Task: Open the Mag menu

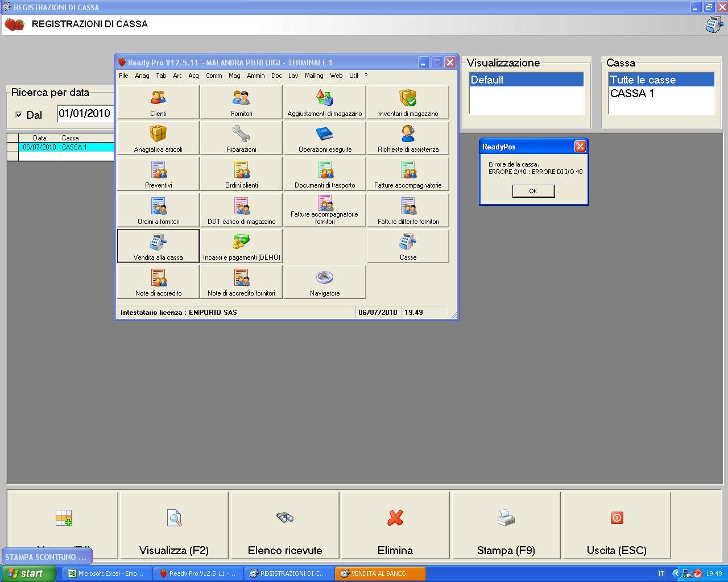Action: click(x=234, y=76)
